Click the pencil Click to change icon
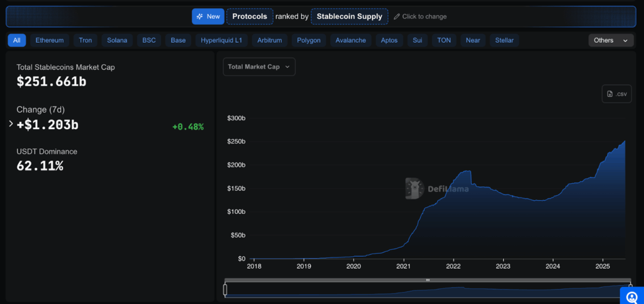 [396, 17]
